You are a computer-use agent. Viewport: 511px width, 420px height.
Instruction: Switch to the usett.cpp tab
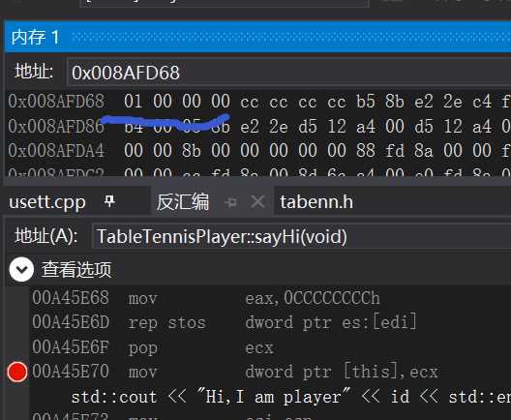(x=47, y=202)
